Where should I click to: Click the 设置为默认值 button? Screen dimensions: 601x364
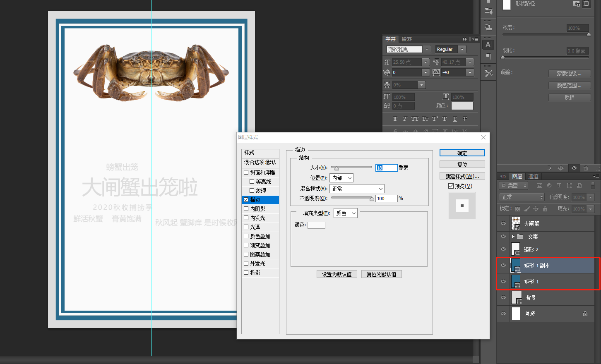coord(337,274)
